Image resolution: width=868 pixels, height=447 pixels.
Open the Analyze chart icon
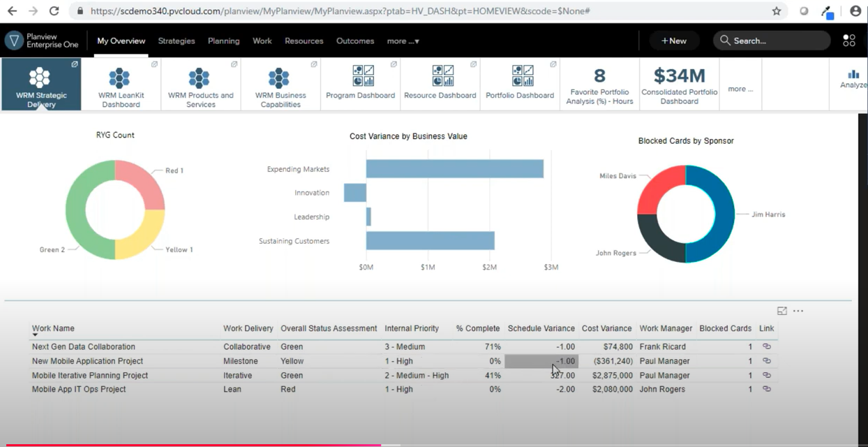(x=853, y=79)
